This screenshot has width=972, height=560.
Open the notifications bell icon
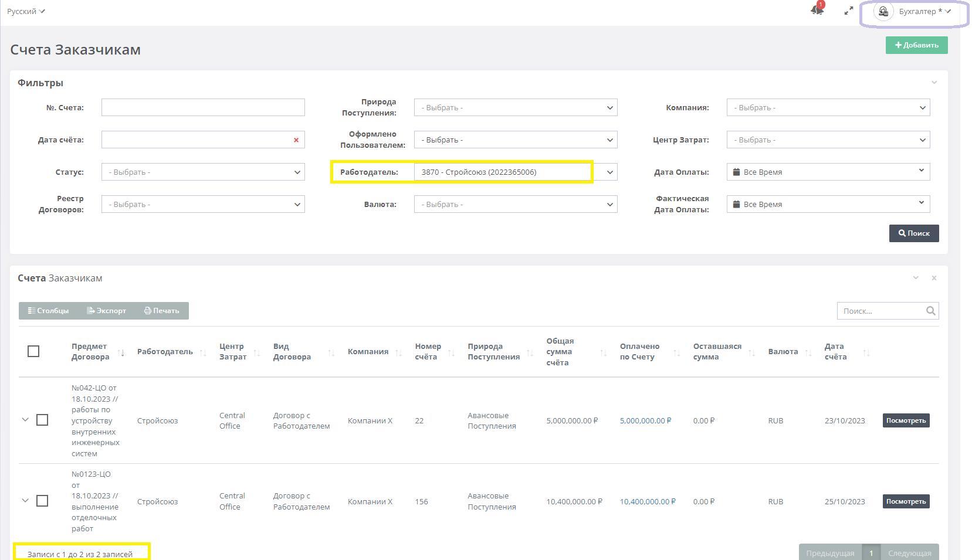pos(817,11)
